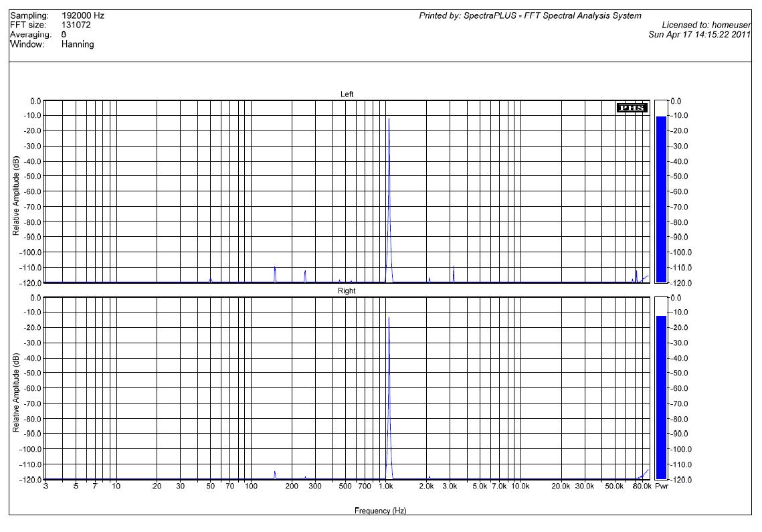The image size is (762, 532).
Task: Select the '192000 Hz' sampling value
Action: (82, 15)
